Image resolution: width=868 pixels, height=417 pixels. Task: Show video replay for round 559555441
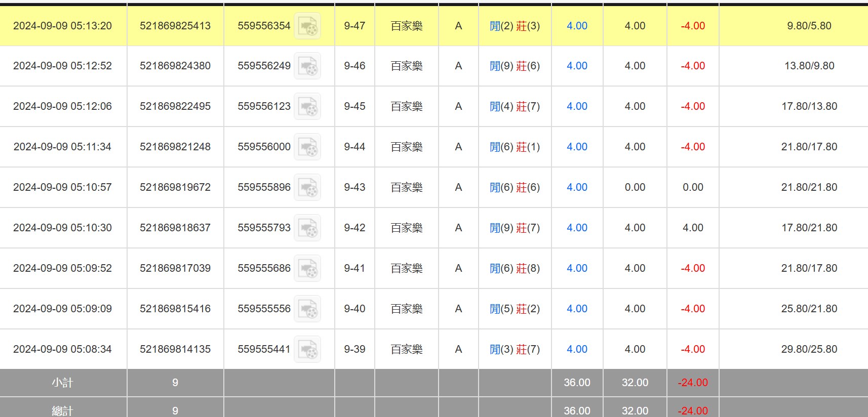coord(307,350)
